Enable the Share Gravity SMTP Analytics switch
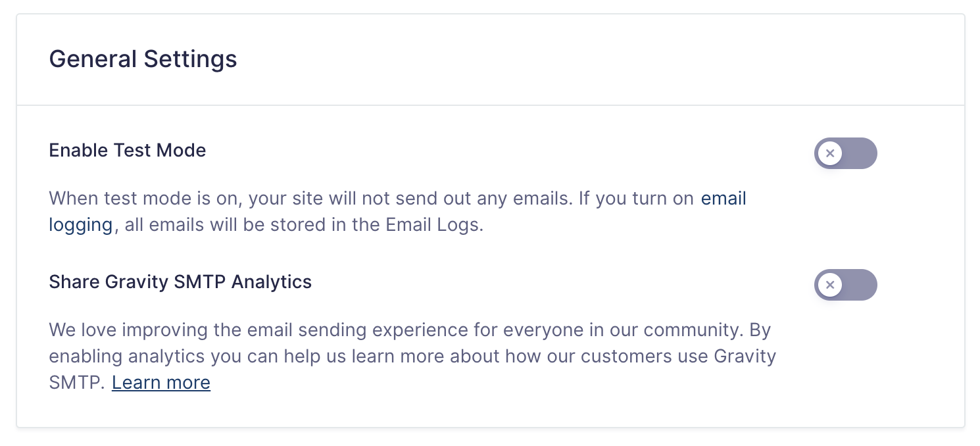The width and height of the screenshot is (980, 446). click(x=845, y=285)
